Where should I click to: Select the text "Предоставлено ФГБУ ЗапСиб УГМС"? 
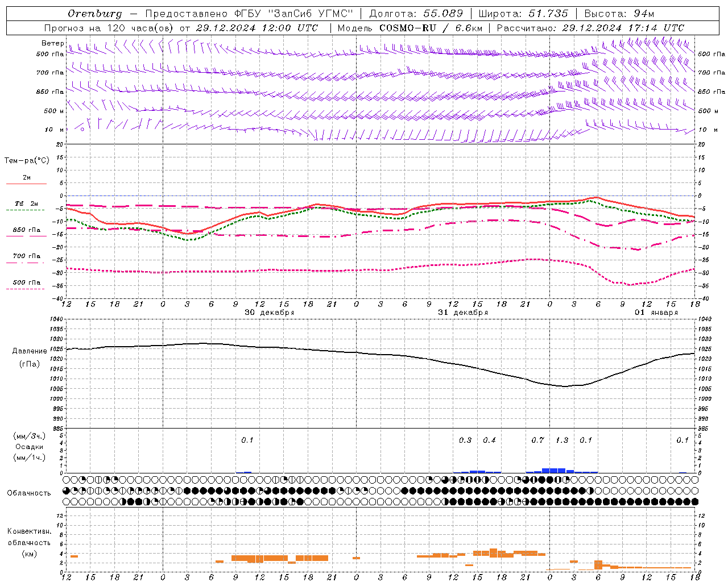pyautogui.click(x=249, y=14)
